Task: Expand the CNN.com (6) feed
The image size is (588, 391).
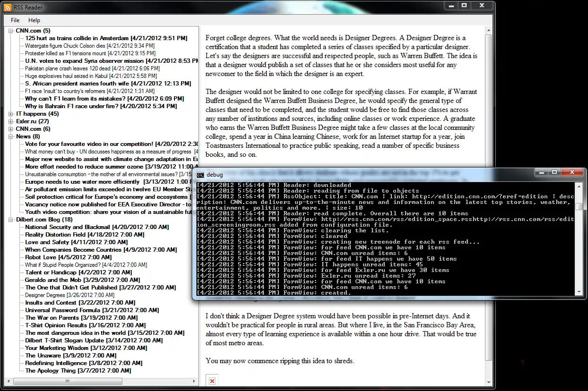Action: (11, 129)
